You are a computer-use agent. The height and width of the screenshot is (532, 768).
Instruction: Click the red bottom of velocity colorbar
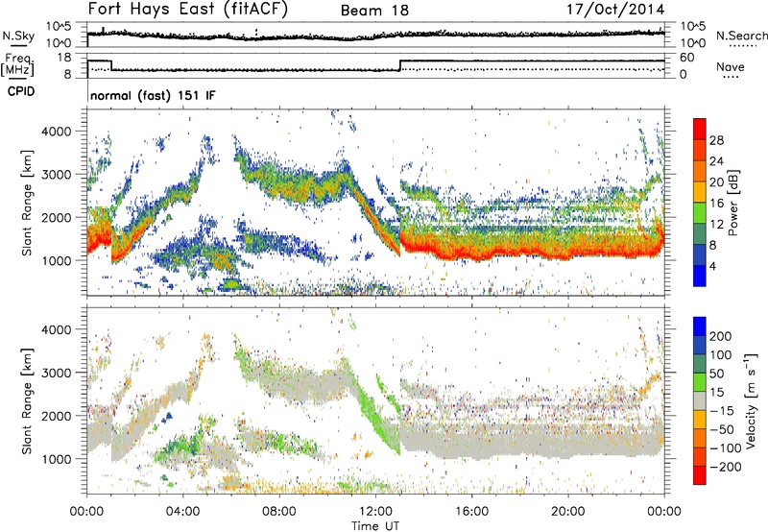(700, 475)
